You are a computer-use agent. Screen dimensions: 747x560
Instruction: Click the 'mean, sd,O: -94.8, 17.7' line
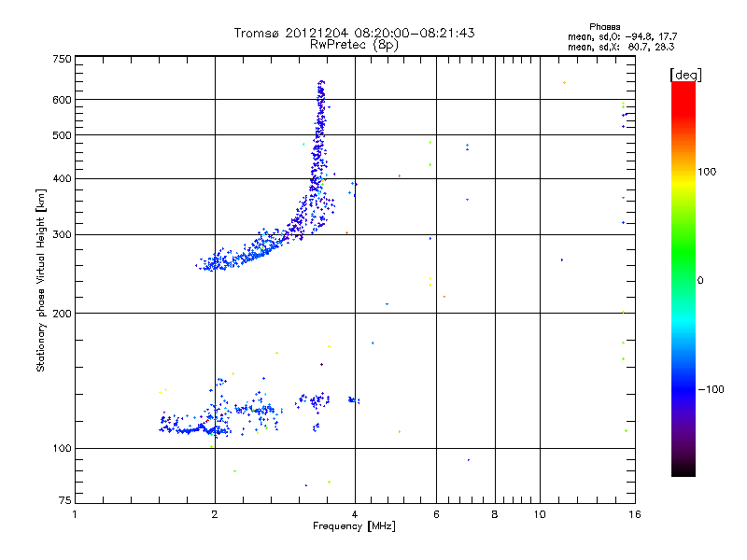[622, 36]
